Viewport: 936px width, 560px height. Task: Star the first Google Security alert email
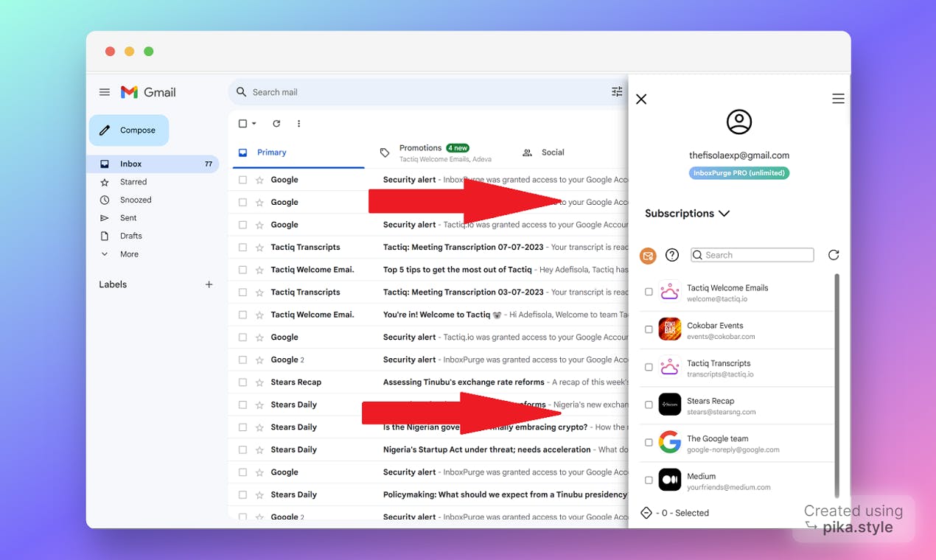(x=259, y=180)
